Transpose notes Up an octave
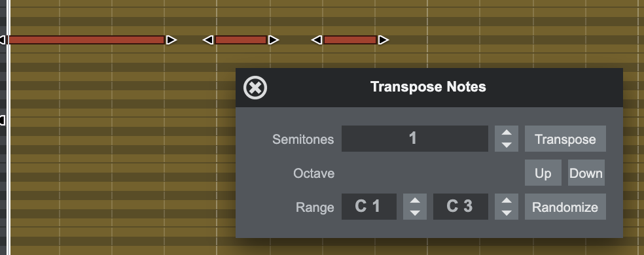The image size is (644, 255). tap(543, 173)
